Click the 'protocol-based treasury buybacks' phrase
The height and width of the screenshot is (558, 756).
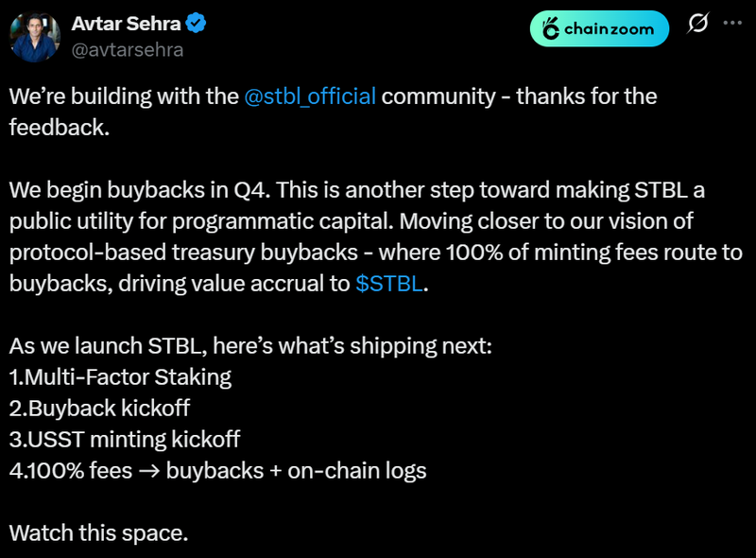[x=183, y=253]
